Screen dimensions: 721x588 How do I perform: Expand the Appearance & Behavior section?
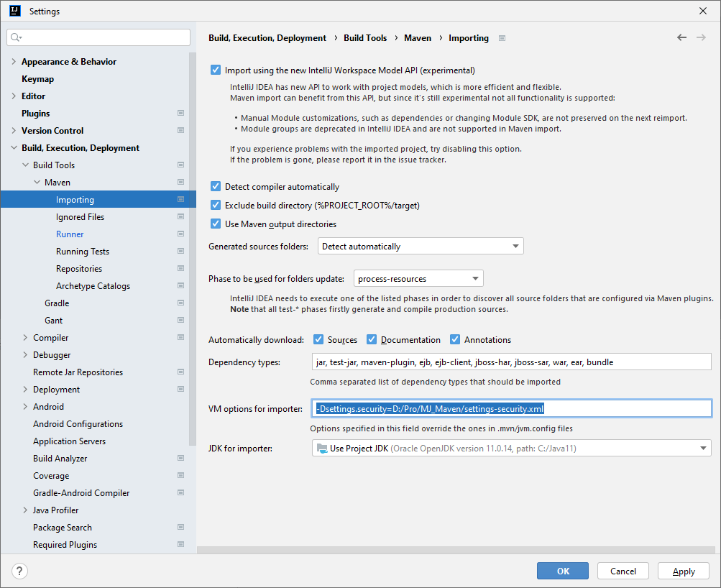[14, 62]
